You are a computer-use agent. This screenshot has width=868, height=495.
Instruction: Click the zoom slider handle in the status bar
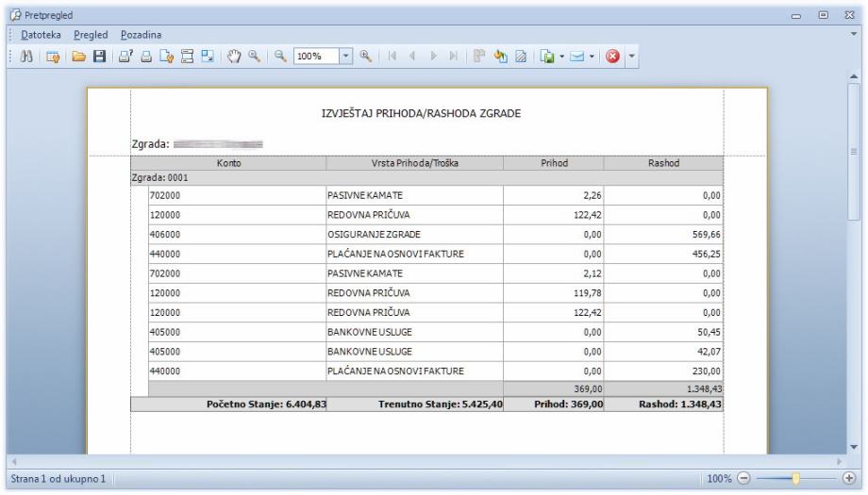coord(796,479)
